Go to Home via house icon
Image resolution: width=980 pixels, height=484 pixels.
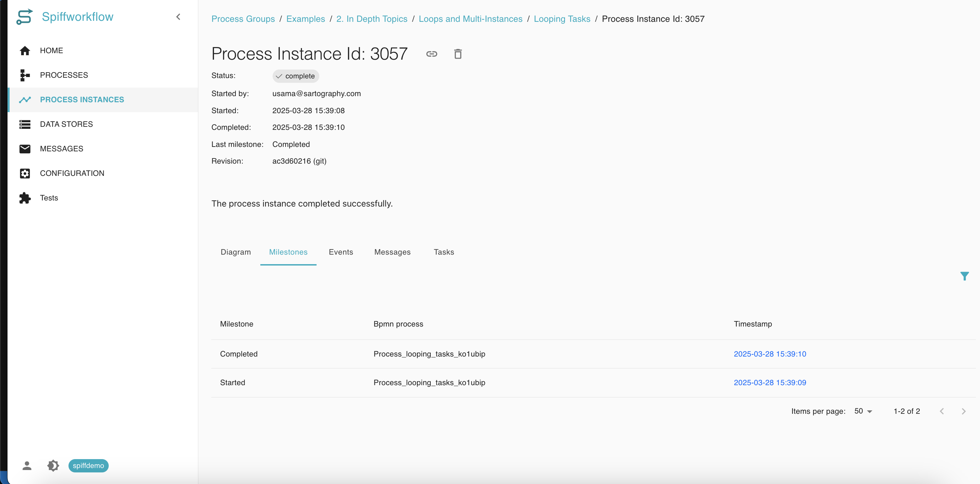(25, 50)
